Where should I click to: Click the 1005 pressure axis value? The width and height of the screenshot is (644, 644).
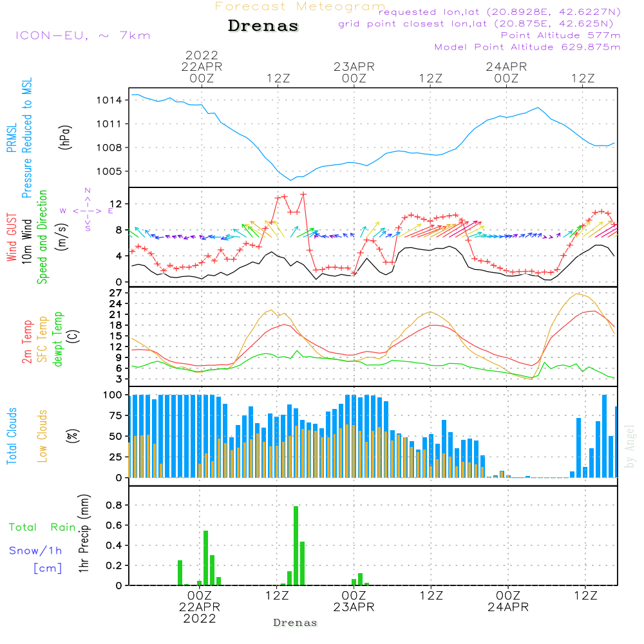(109, 172)
